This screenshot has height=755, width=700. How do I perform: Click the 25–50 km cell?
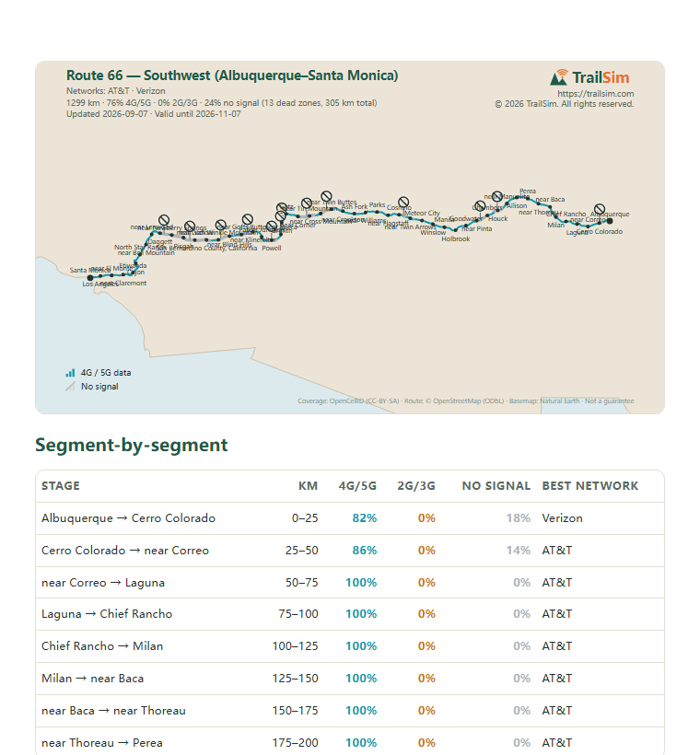301,551
